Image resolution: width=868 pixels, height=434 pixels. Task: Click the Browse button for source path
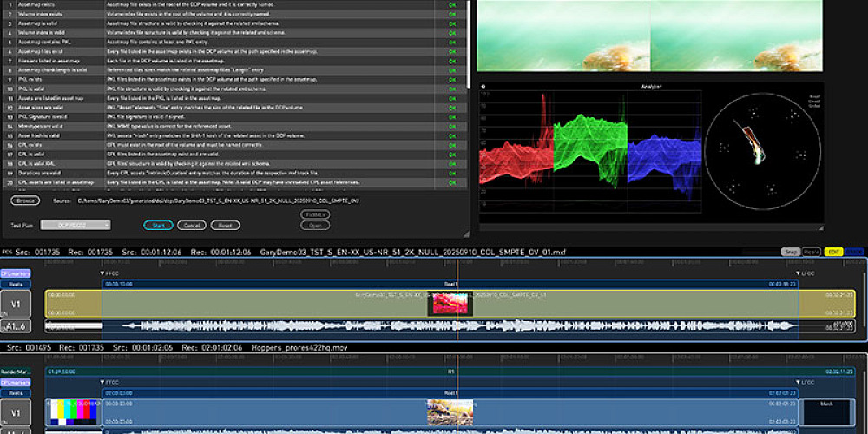click(x=26, y=201)
